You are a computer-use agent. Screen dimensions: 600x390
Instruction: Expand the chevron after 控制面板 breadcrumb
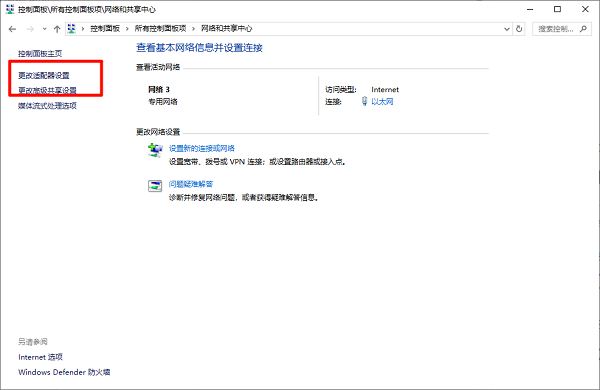click(127, 28)
